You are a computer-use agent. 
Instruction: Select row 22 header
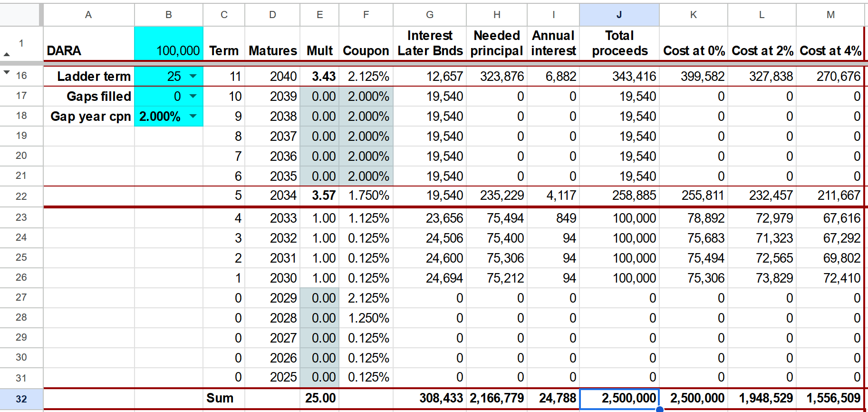point(21,196)
